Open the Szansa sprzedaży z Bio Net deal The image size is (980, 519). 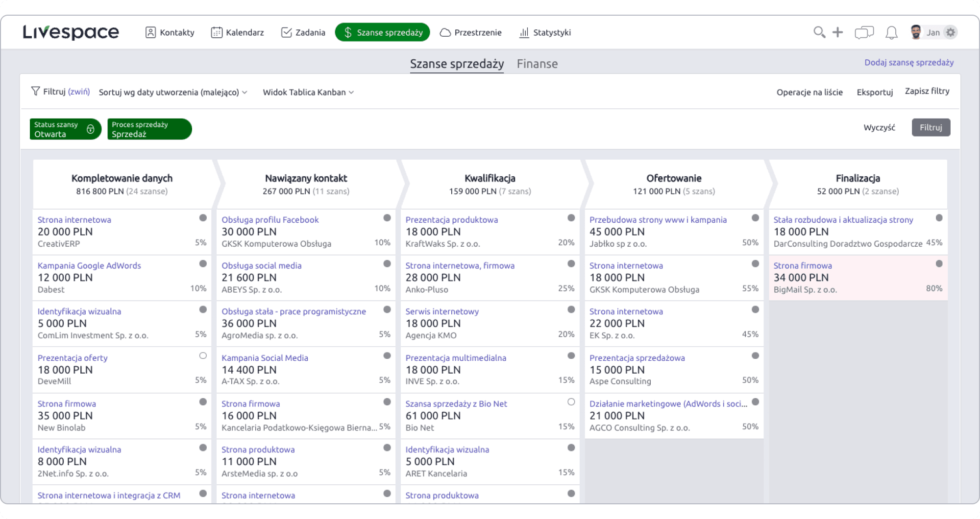tap(456, 404)
